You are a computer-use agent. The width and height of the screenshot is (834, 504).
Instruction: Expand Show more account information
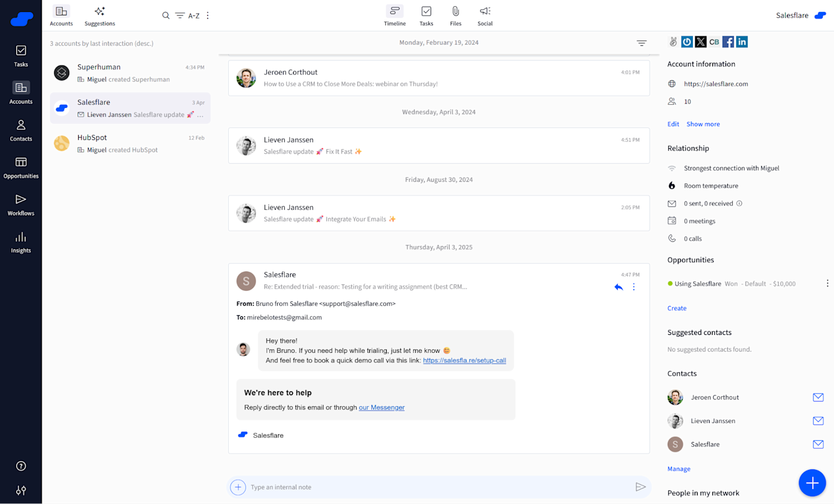(703, 124)
